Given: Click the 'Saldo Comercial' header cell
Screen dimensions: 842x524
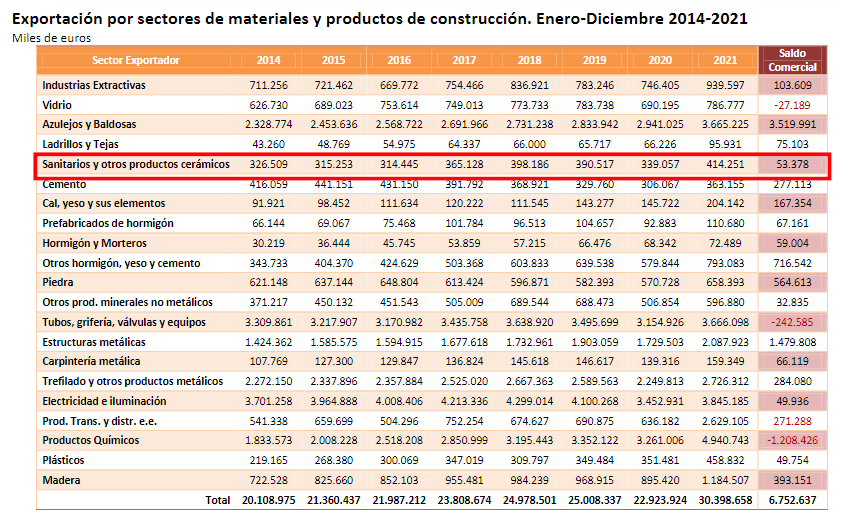Looking at the screenshot, I should [792, 60].
